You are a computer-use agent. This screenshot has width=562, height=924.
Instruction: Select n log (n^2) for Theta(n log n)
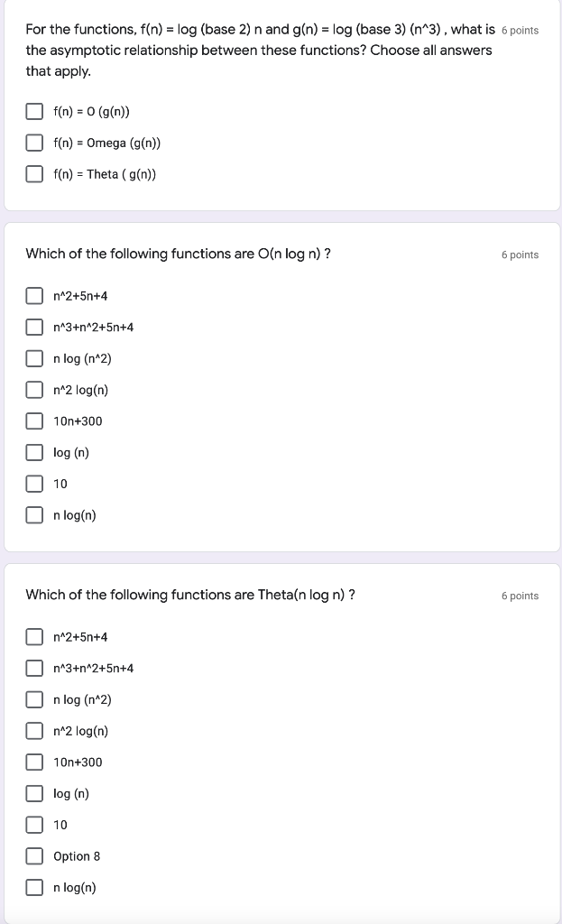coord(34,699)
